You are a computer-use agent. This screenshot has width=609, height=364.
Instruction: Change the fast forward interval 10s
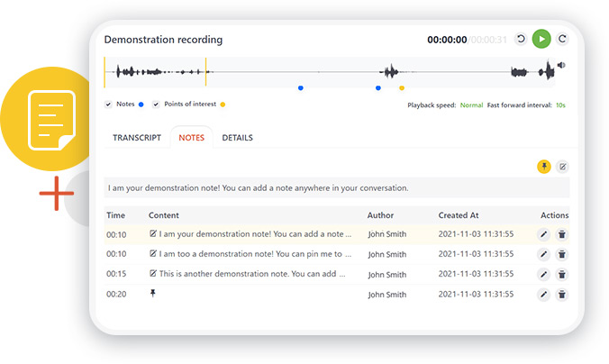click(560, 105)
